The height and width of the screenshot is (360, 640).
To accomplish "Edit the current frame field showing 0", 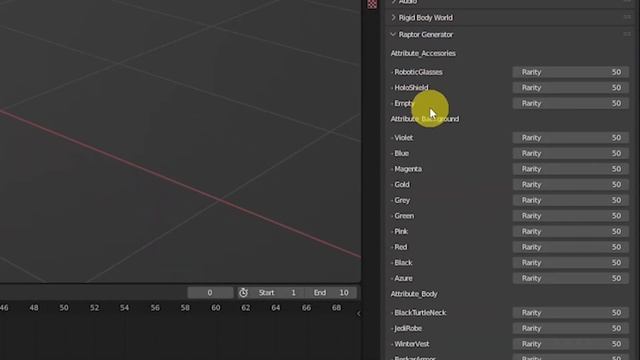I will pos(210,293).
